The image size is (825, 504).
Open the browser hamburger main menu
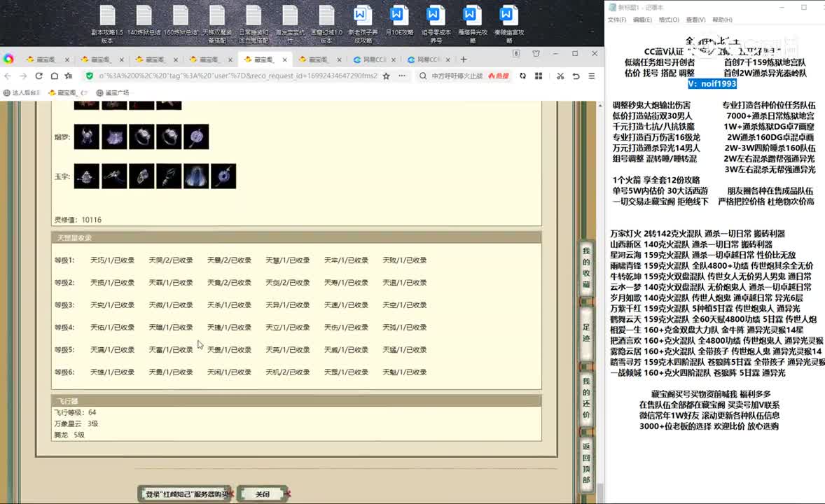(592, 76)
